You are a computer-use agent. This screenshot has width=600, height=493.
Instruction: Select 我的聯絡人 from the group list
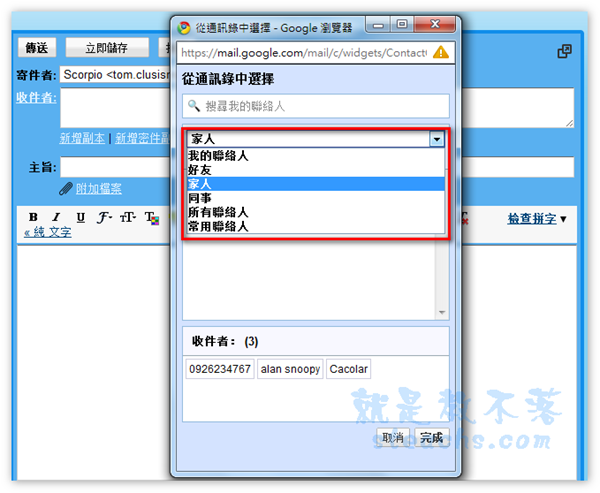click(x=316, y=156)
